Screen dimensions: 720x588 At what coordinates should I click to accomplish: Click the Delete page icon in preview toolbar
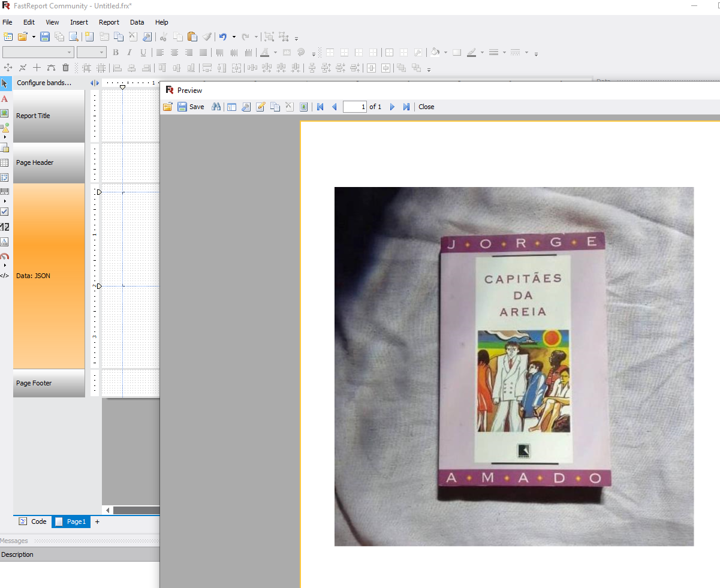pos(289,107)
